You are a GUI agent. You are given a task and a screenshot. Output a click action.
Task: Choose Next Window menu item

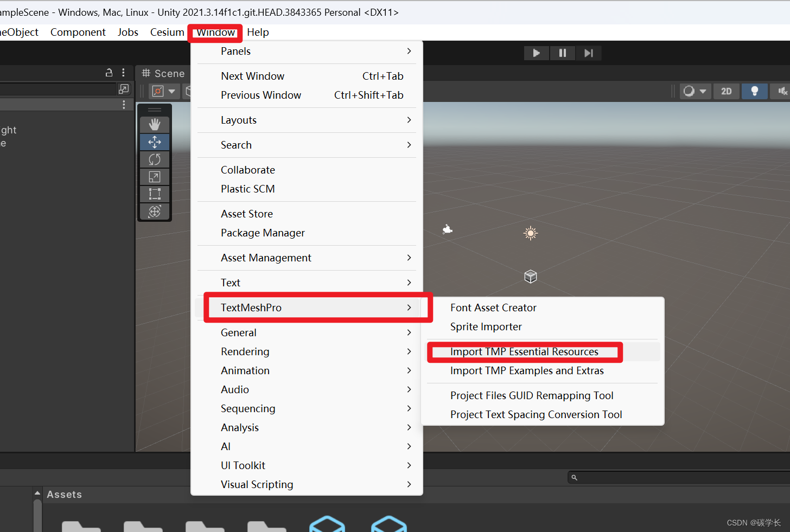pyautogui.click(x=307, y=76)
